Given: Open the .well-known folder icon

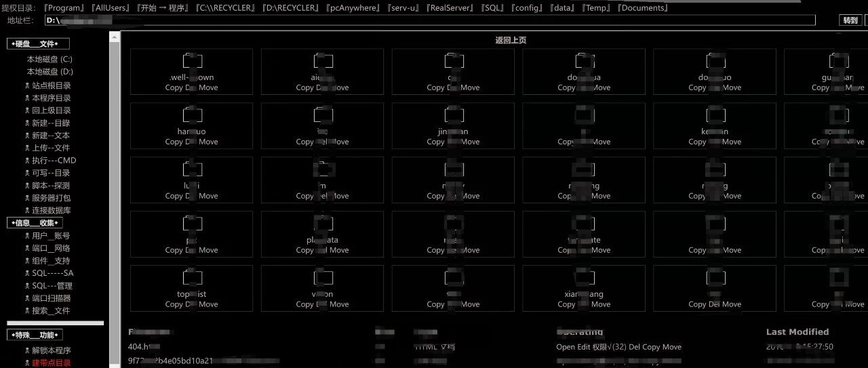Looking at the screenshot, I should tap(192, 61).
